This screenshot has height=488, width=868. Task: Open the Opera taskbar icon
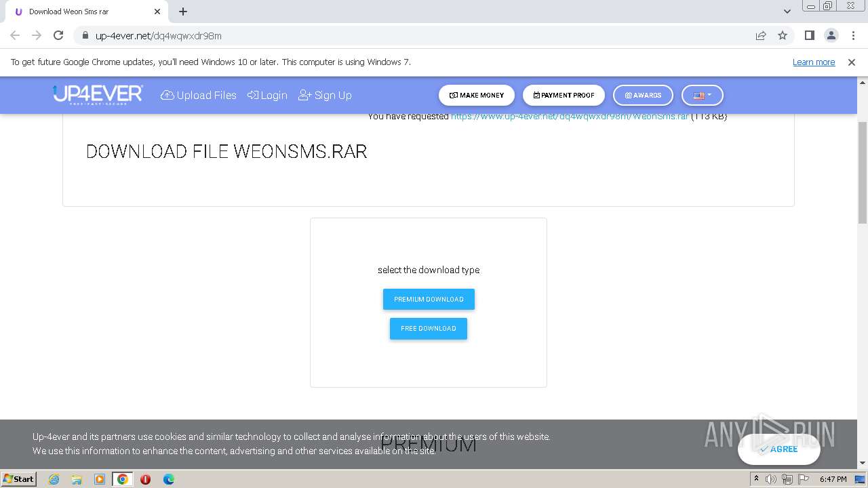pyautogui.click(x=145, y=479)
